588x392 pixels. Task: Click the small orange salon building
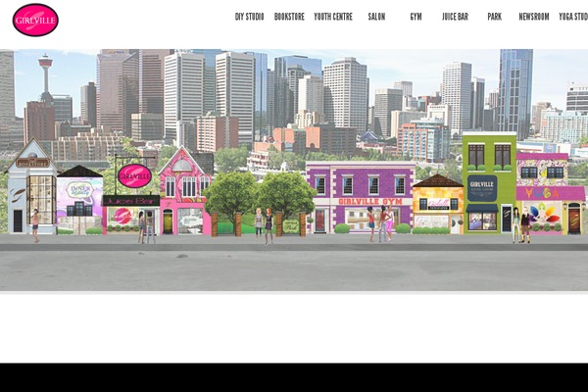438,205
